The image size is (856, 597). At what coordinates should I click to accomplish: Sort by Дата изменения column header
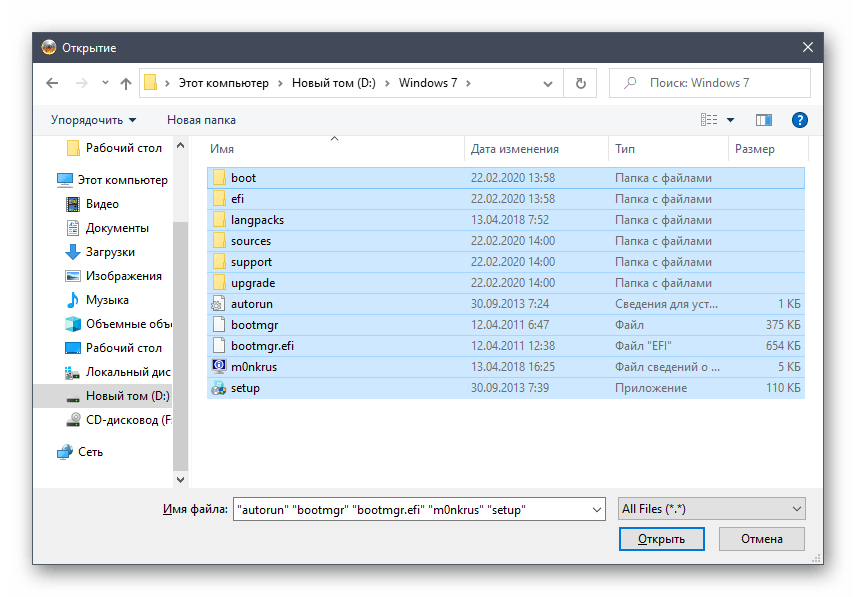coord(514,149)
